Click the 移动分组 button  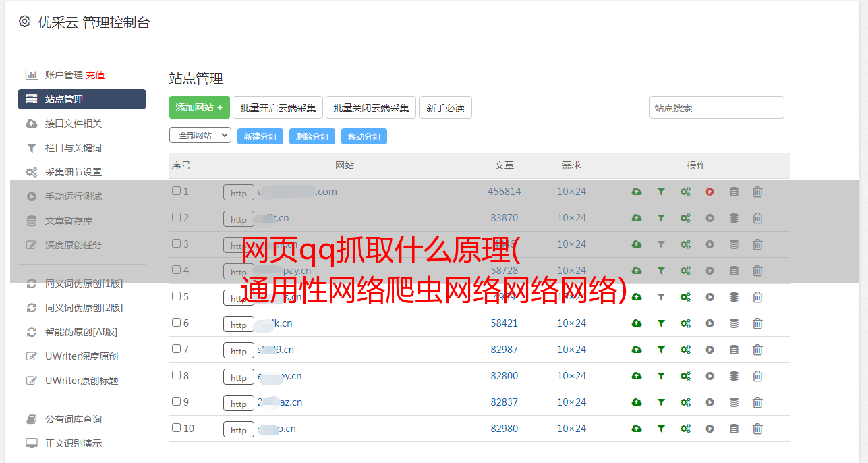(364, 136)
